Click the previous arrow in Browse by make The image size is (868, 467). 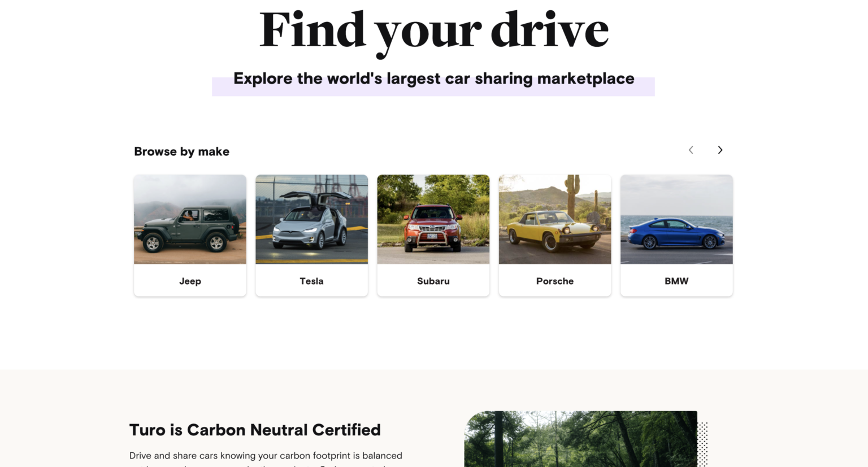[x=691, y=150]
